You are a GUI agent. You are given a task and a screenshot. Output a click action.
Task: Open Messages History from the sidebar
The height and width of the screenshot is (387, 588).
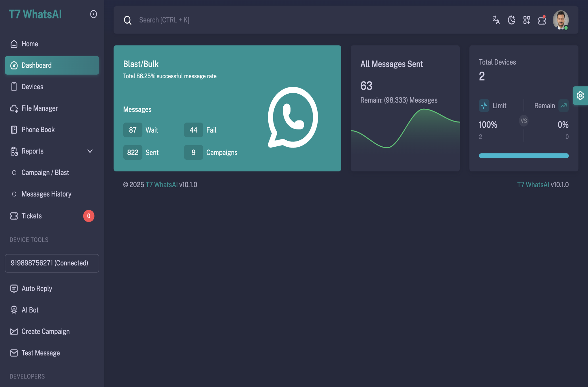pos(46,194)
